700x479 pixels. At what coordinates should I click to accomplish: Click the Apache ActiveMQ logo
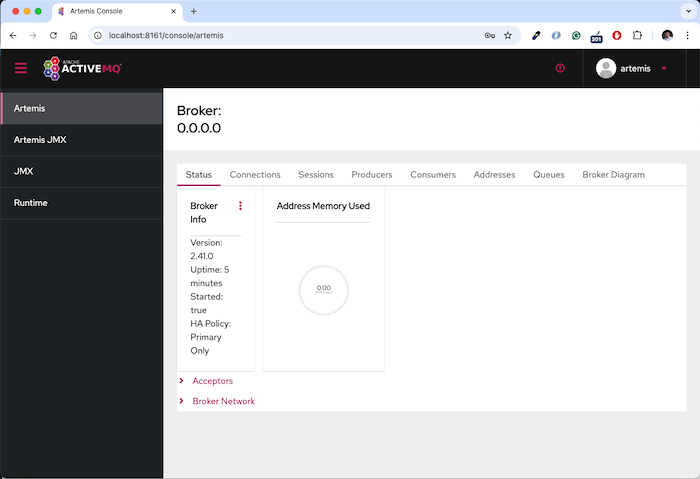[x=82, y=68]
